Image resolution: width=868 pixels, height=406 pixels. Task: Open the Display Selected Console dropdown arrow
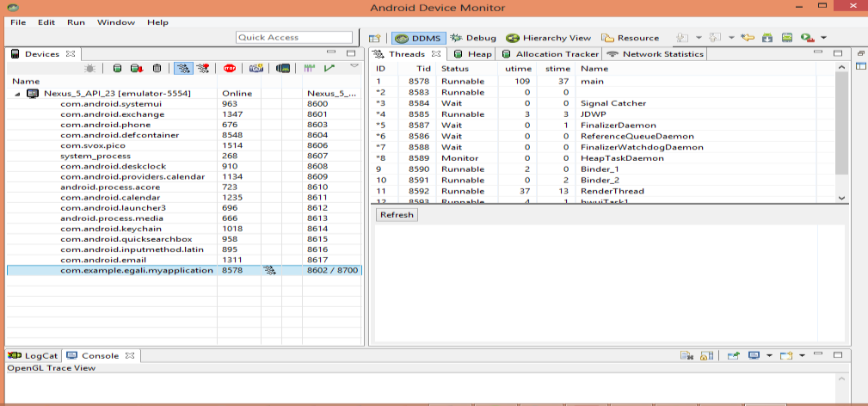769,355
